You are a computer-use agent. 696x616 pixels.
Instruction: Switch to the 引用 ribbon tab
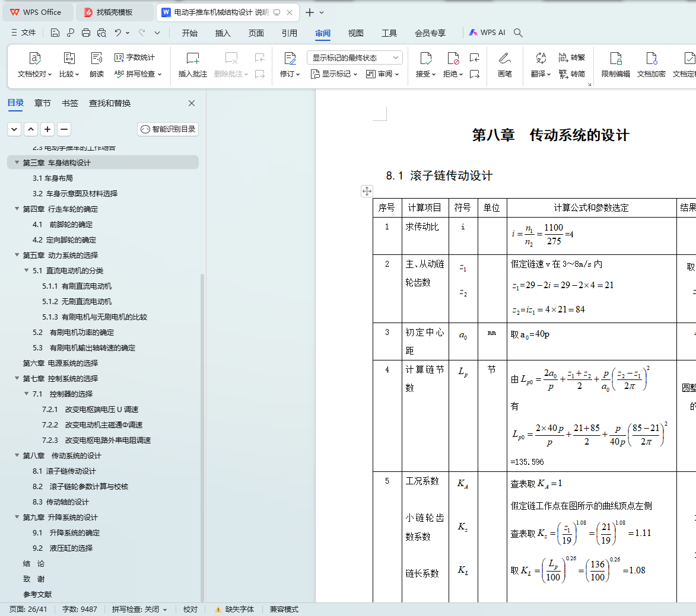290,33
